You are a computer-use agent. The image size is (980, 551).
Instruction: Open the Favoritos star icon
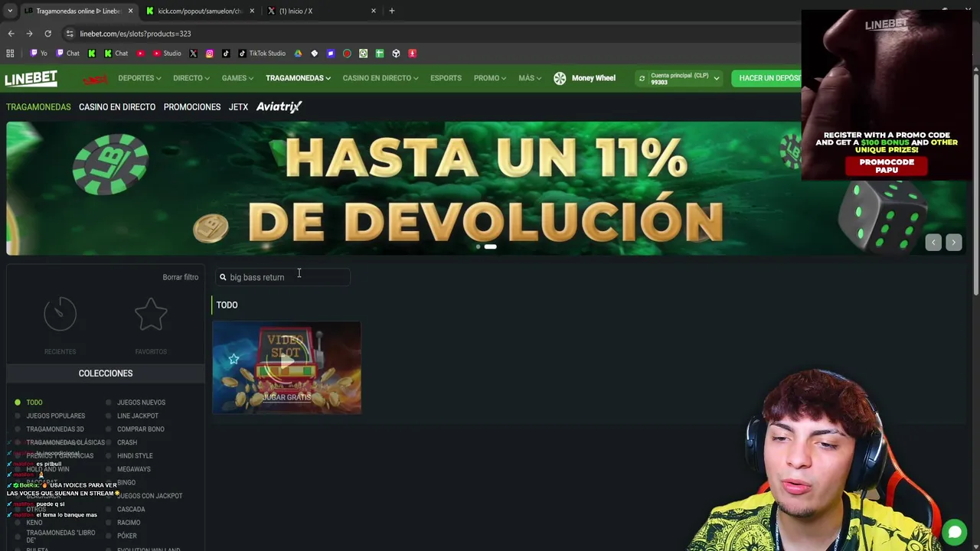pyautogui.click(x=151, y=315)
